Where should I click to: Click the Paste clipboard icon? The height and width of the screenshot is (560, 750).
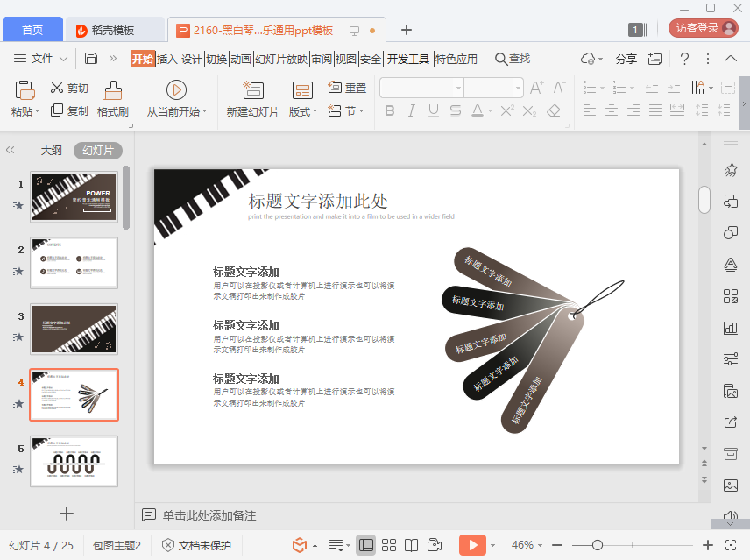pos(25,90)
